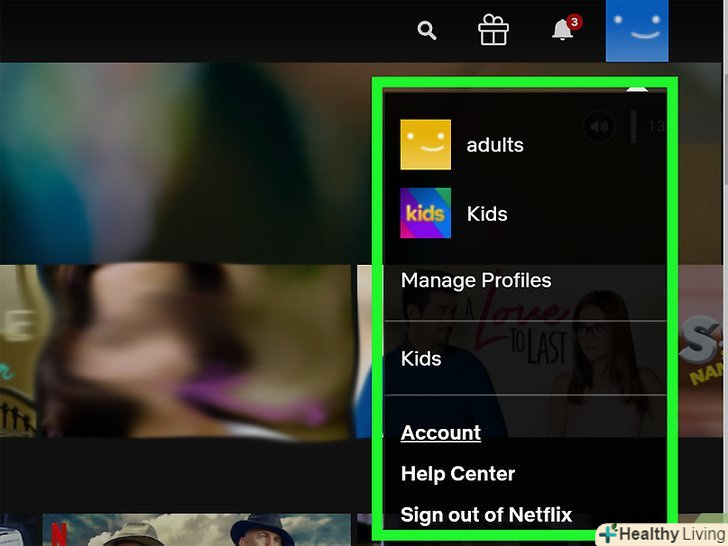728x546 pixels.
Task: Choose Kids entry below Manage Profiles
Action: point(421,358)
